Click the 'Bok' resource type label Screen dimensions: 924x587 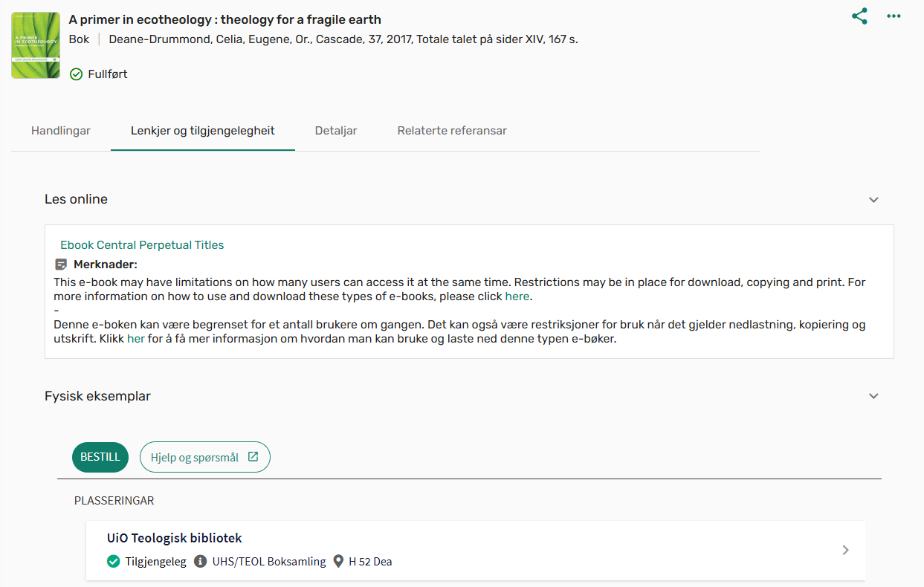(79, 39)
